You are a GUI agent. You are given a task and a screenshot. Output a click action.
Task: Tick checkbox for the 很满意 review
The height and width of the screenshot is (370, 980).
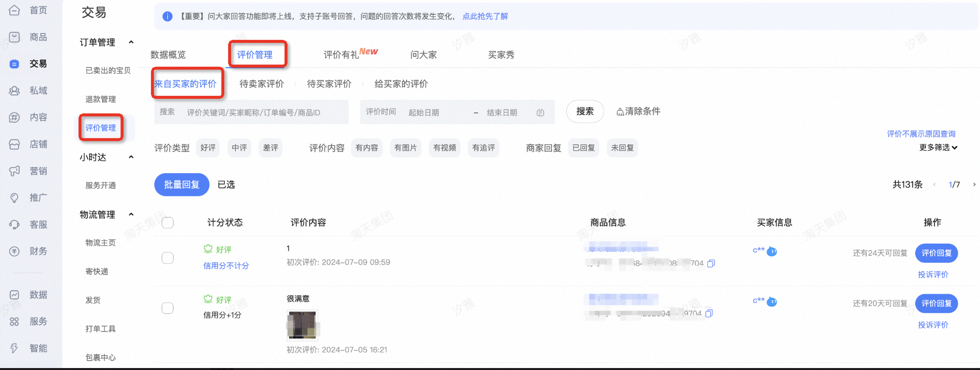point(168,308)
